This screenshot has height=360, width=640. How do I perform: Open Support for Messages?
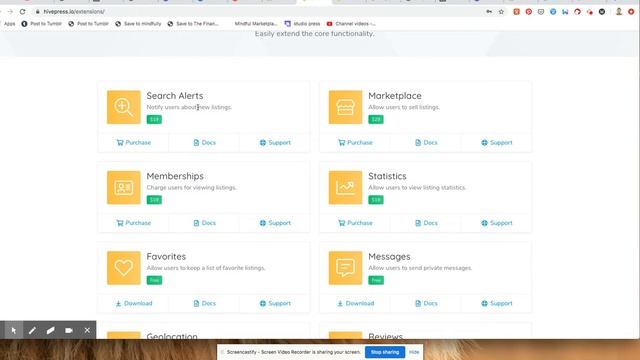(x=497, y=303)
